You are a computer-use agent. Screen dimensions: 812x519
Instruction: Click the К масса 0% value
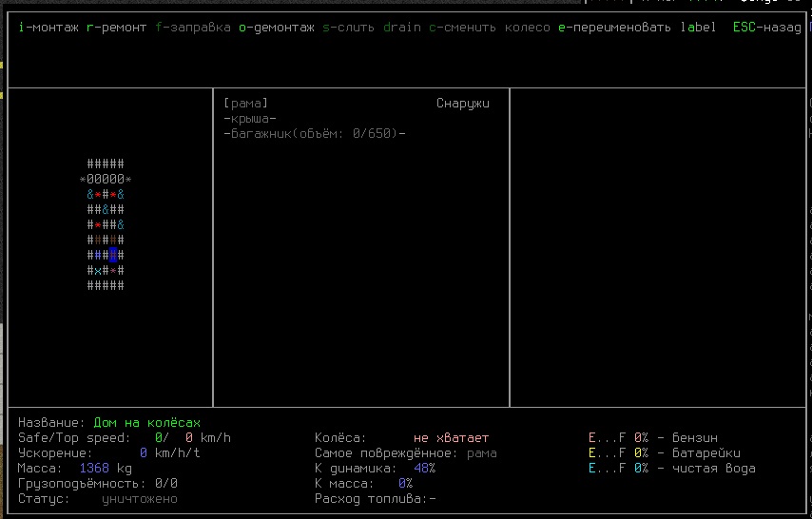coord(364,483)
